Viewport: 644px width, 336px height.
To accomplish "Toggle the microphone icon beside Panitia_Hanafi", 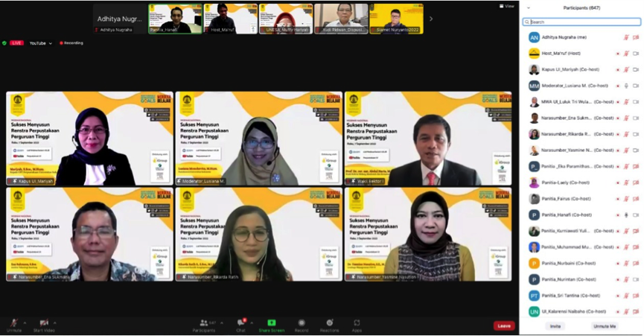I will coord(626,215).
